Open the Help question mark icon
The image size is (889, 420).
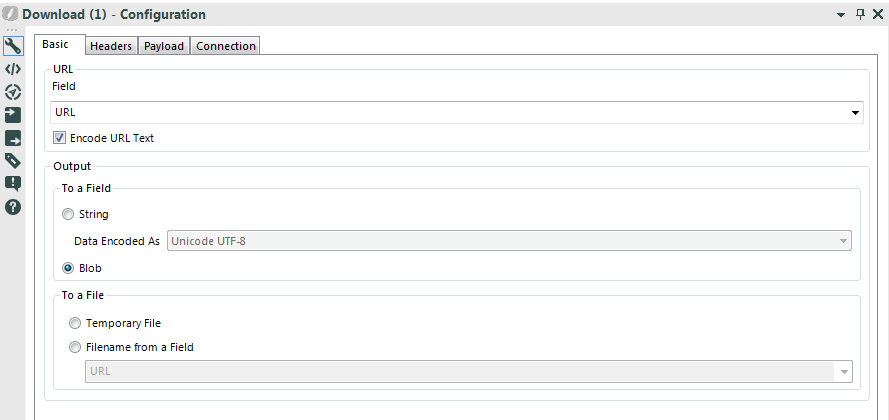click(x=13, y=207)
